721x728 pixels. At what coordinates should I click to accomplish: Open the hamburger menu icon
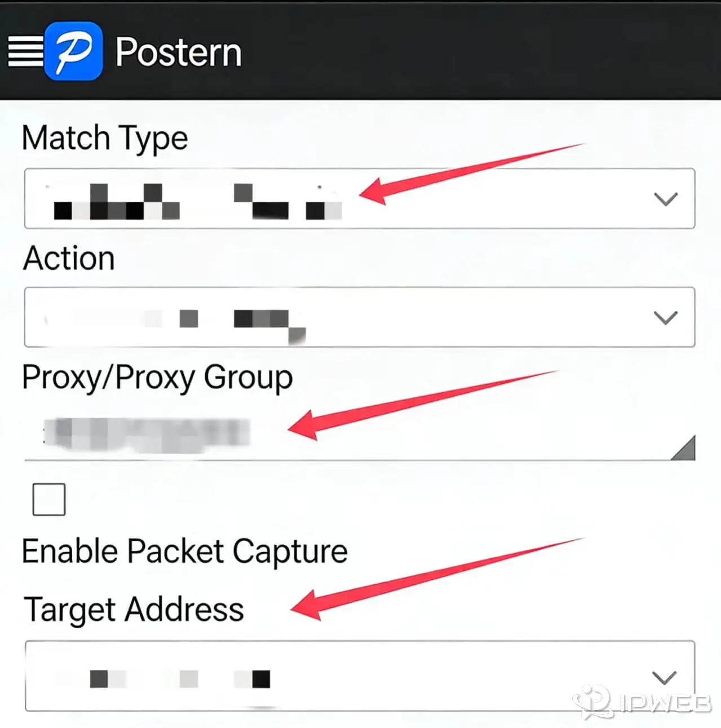pyautogui.click(x=25, y=51)
